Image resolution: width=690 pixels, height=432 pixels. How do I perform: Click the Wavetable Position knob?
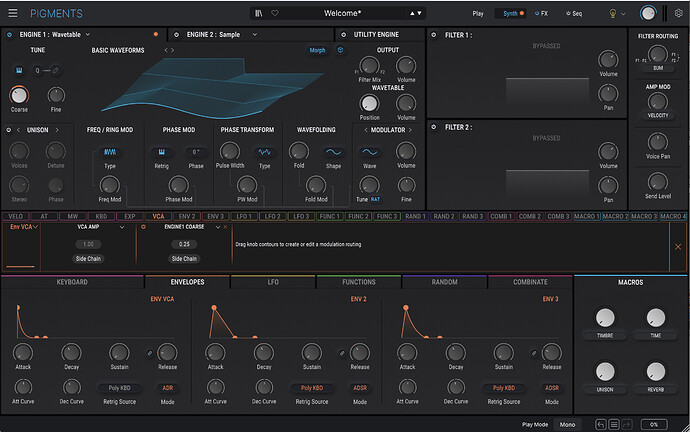click(x=369, y=103)
